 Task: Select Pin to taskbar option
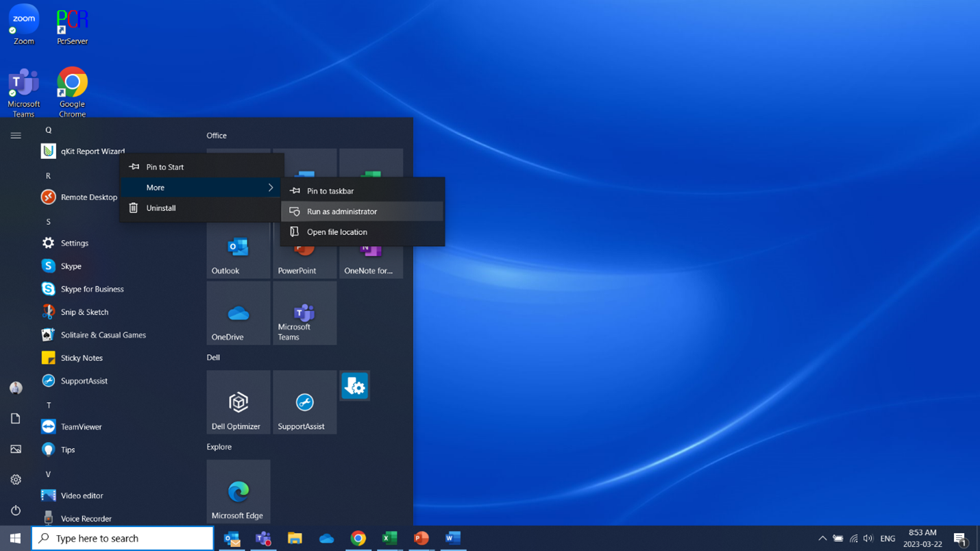coord(362,191)
